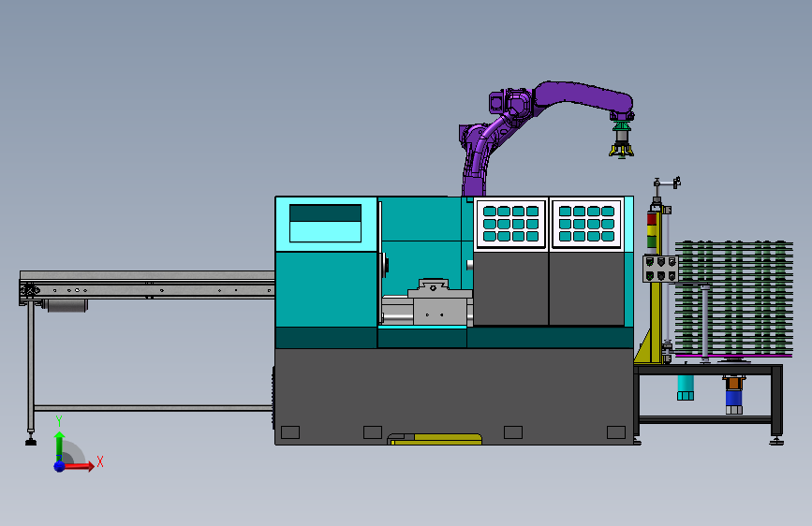Viewport: 812px width, 526px height.
Task: Select the blue motor under the table
Action: click(734, 398)
